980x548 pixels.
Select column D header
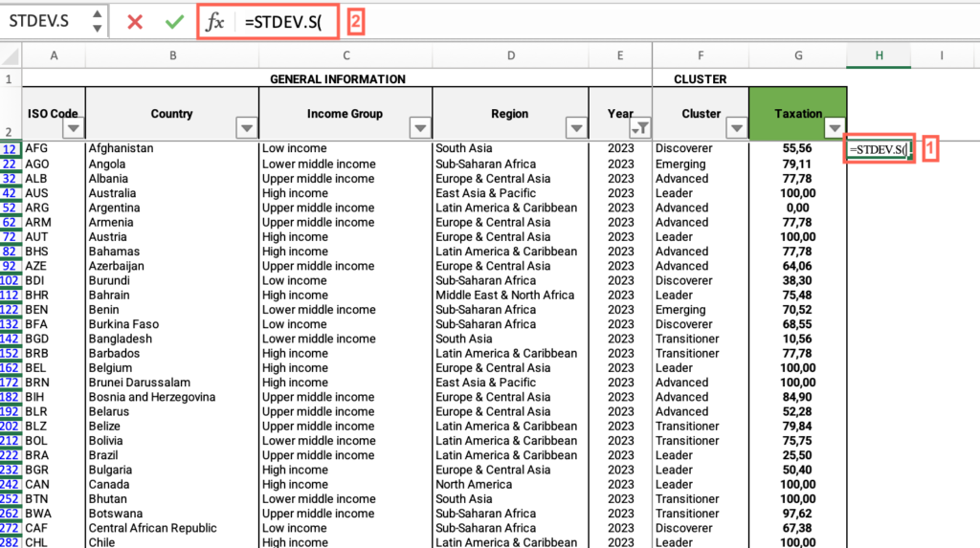tap(511, 55)
